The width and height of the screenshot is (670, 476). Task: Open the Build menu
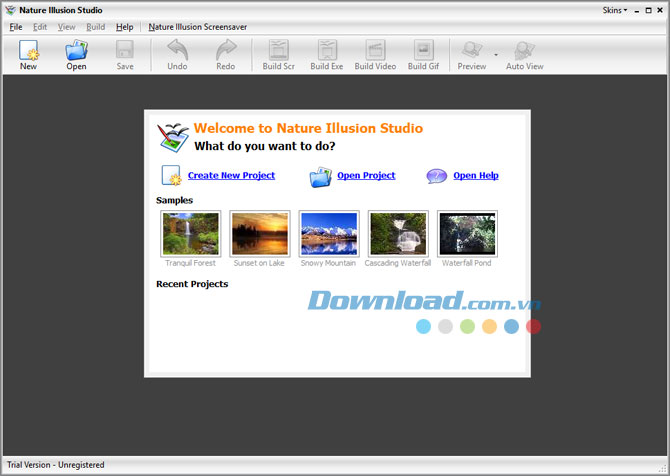96,27
